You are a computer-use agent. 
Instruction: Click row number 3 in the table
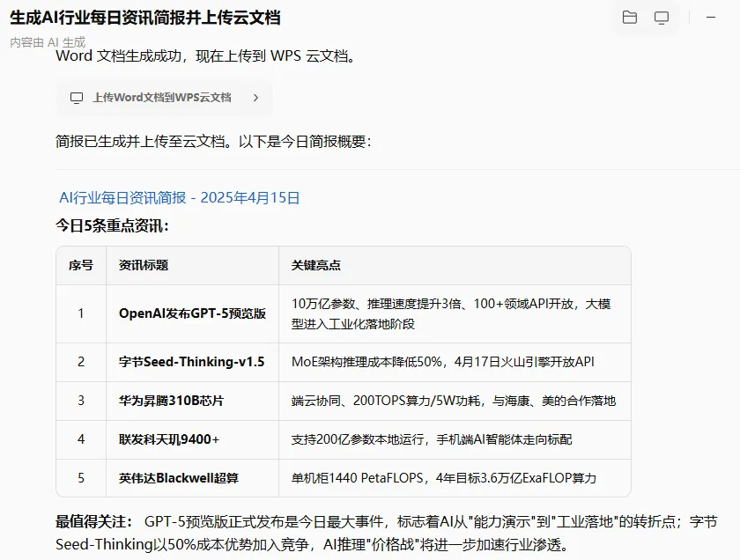(81, 401)
